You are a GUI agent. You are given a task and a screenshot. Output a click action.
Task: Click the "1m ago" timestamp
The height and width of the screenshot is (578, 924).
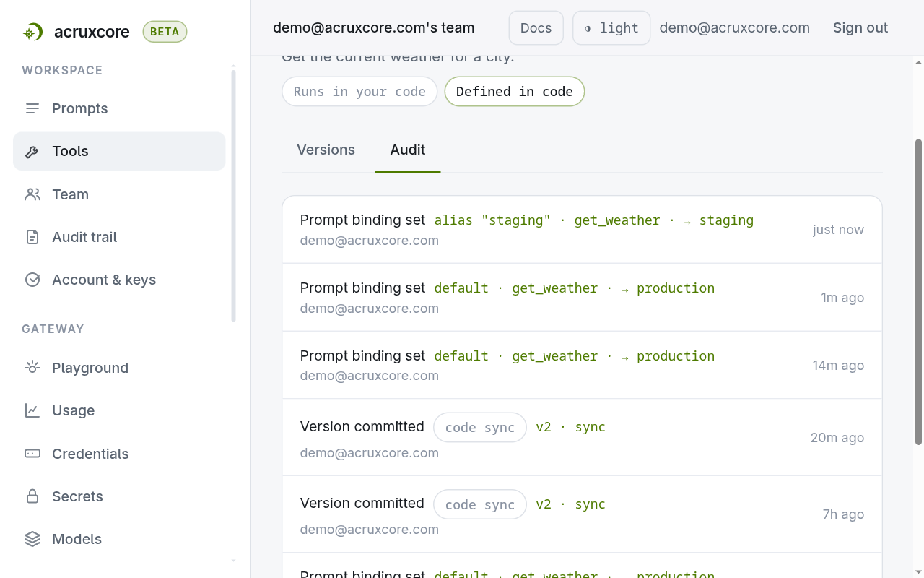(842, 298)
